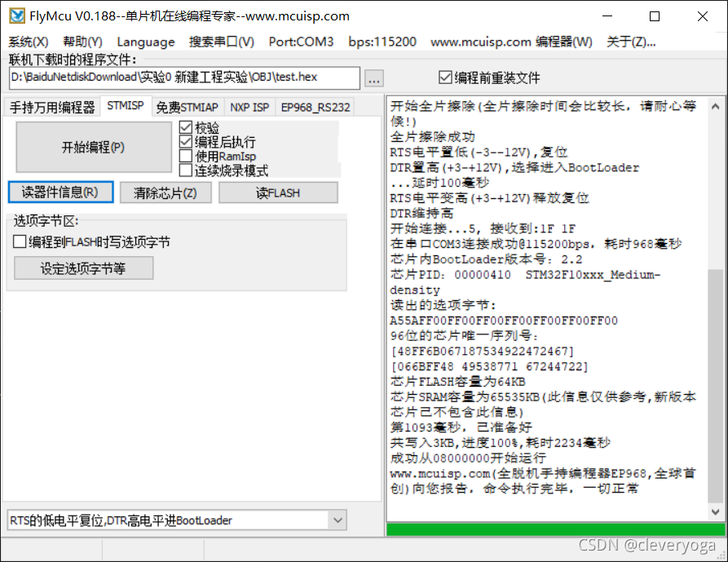Image resolution: width=728 pixels, height=562 pixels.
Task: Expand the RTS/DTR reset mode dropdown
Action: coord(338,520)
